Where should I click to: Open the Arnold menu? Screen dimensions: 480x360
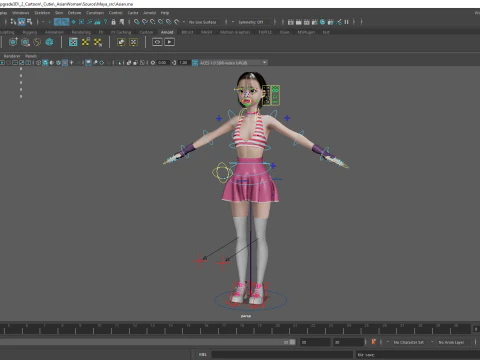tap(149, 13)
